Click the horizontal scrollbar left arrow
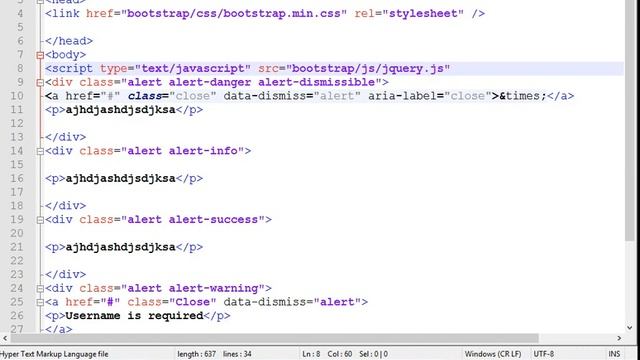 pos(5,338)
